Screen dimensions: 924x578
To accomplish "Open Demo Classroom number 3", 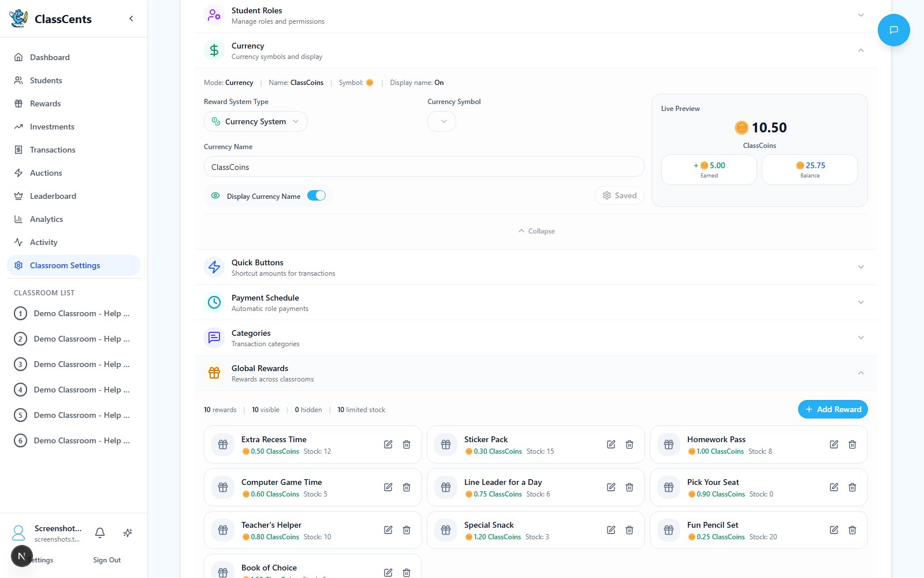I will pyautogui.click(x=73, y=364).
